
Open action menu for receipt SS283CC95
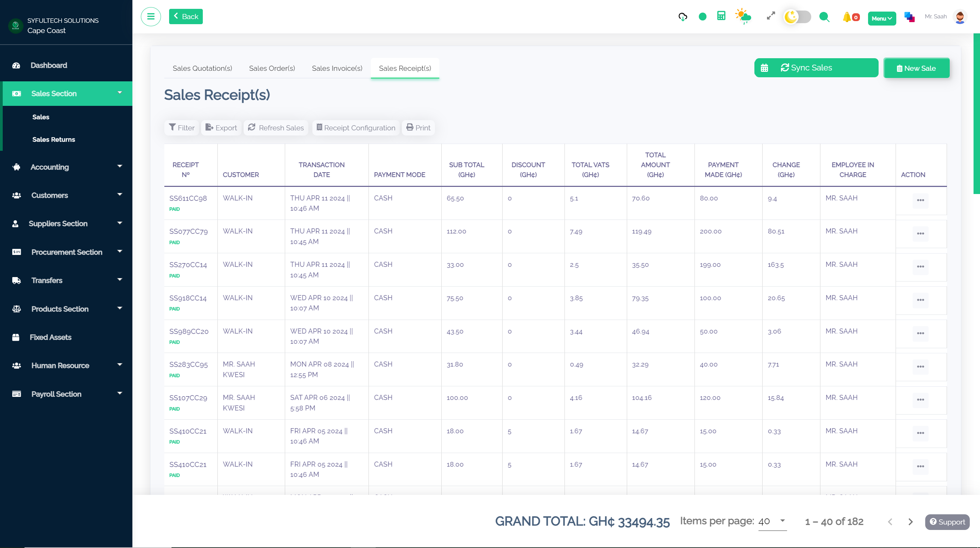pyautogui.click(x=920, y=367)
